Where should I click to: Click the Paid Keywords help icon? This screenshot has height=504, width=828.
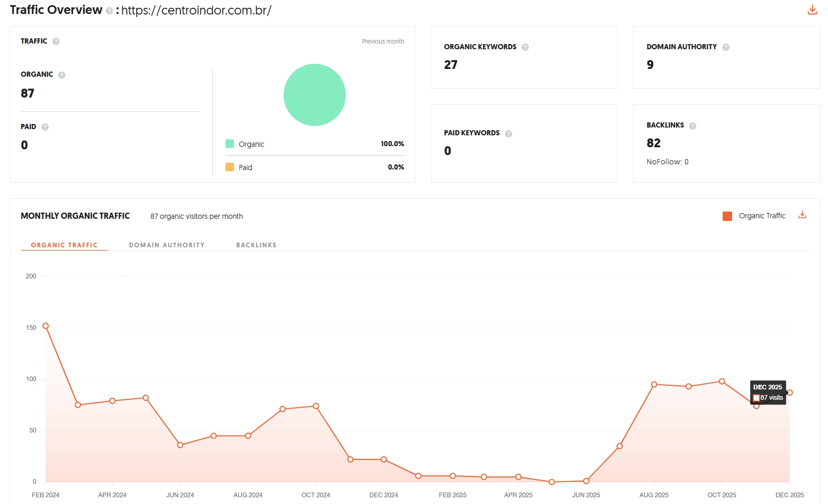(509, 134)
